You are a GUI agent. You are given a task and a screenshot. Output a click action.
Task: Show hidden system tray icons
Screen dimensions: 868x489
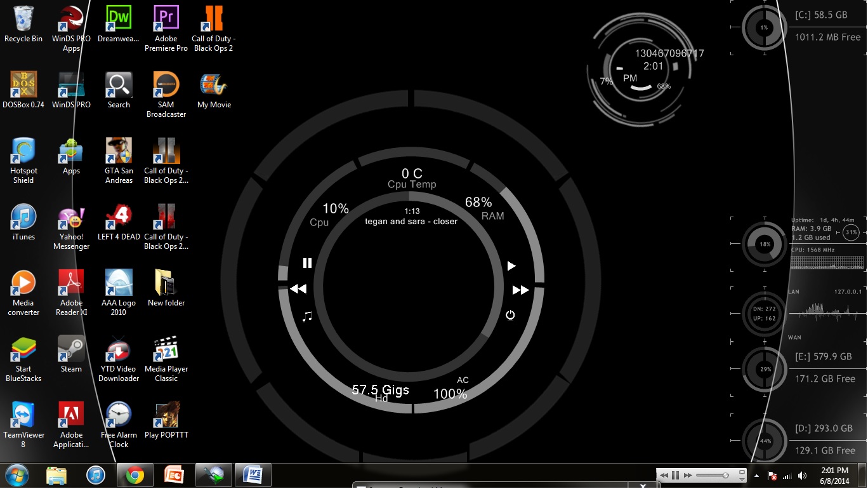pos(756,476)
